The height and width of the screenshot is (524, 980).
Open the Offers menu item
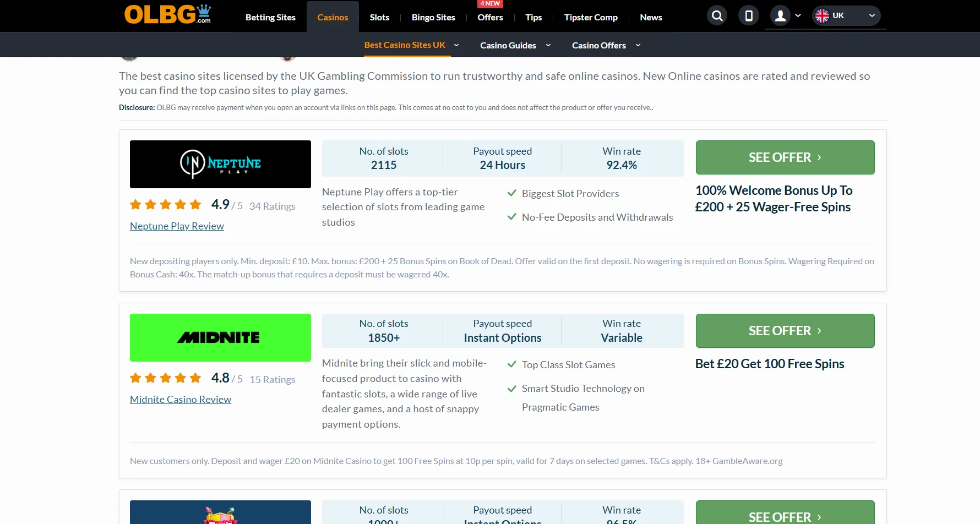pyautogui.click(x=490, y=18)
